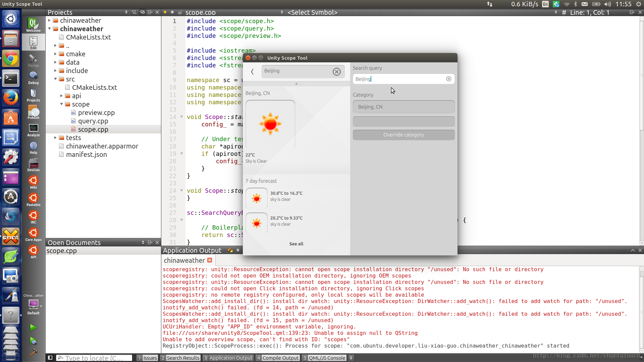Click the editor forward navigation arrow

point(172,12)
